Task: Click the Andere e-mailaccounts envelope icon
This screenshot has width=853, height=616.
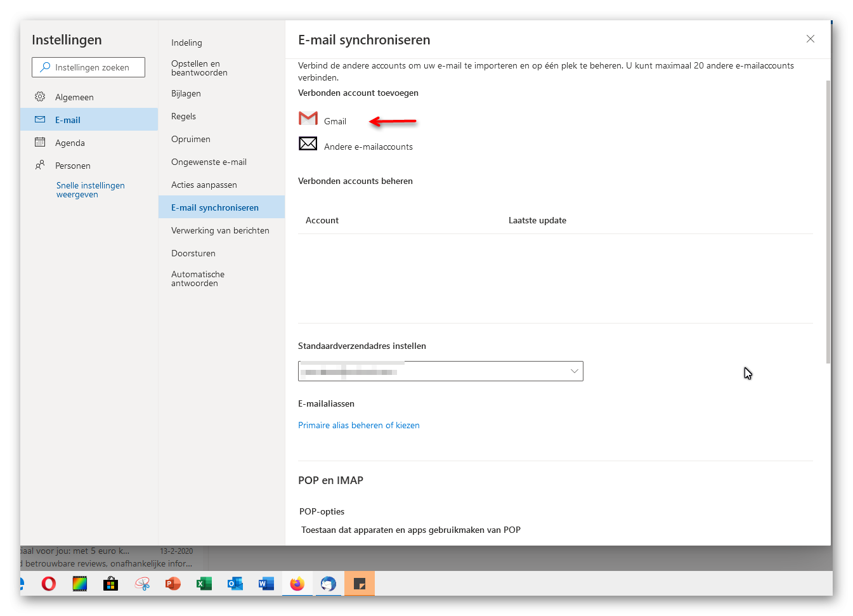Action: pos(308,144)
